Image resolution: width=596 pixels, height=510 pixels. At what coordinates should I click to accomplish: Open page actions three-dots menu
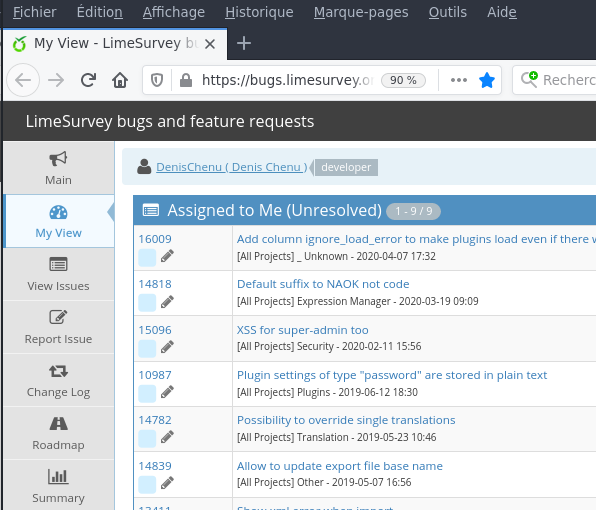[459, 80]
